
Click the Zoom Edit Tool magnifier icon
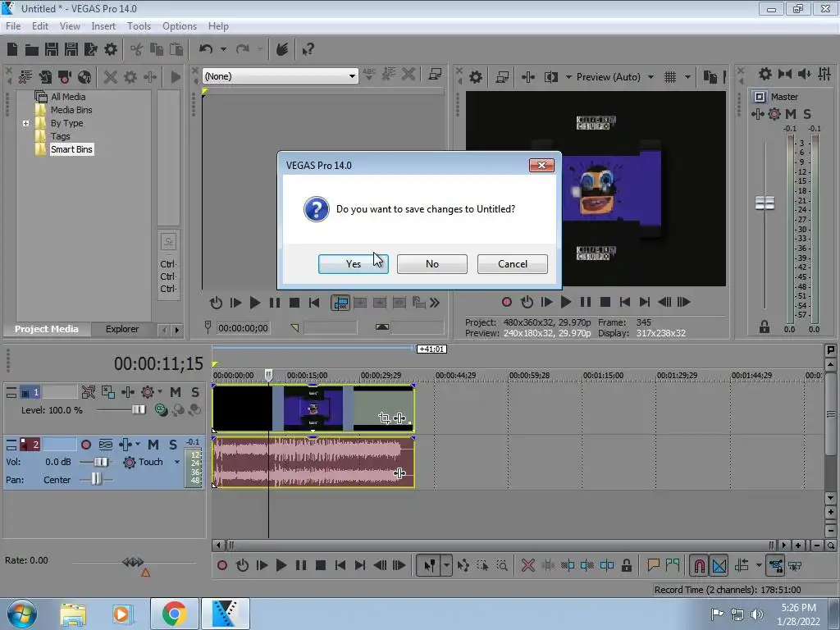(502, 565)
